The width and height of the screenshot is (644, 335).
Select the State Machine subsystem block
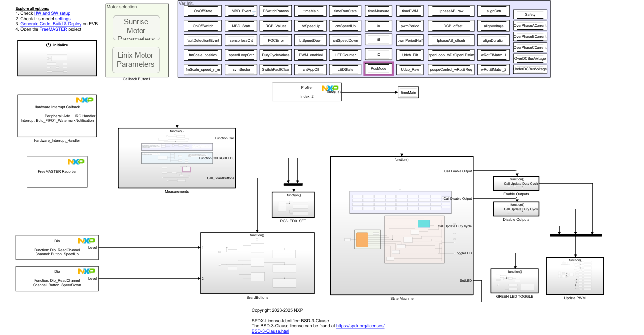point(401,226)
